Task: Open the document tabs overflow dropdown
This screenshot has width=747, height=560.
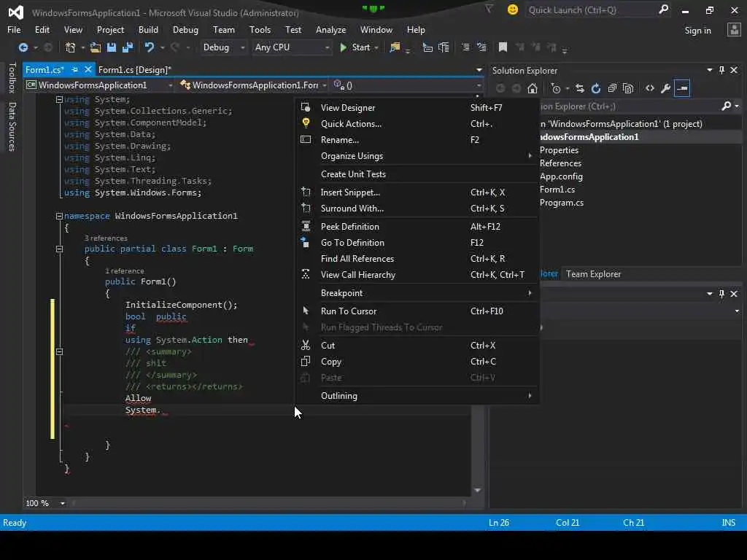Action: coord(479,70)
